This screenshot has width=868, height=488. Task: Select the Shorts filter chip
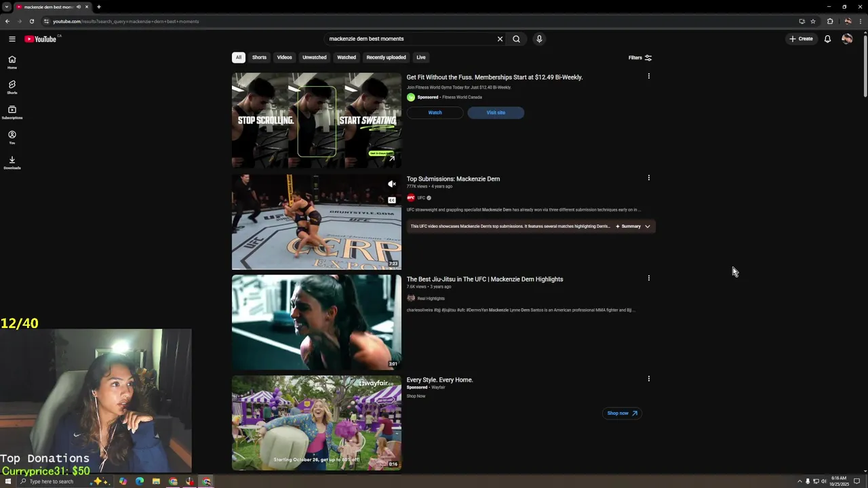pos(259,58)
